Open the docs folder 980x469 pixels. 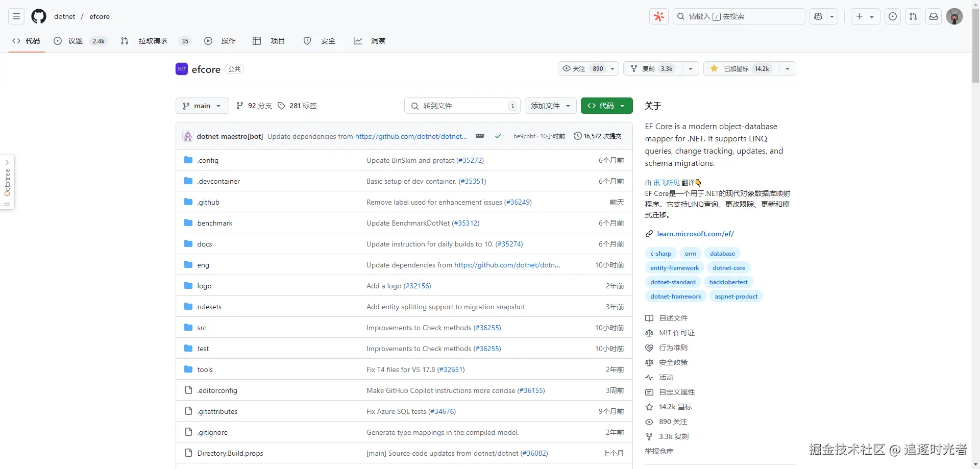(205, 244)
